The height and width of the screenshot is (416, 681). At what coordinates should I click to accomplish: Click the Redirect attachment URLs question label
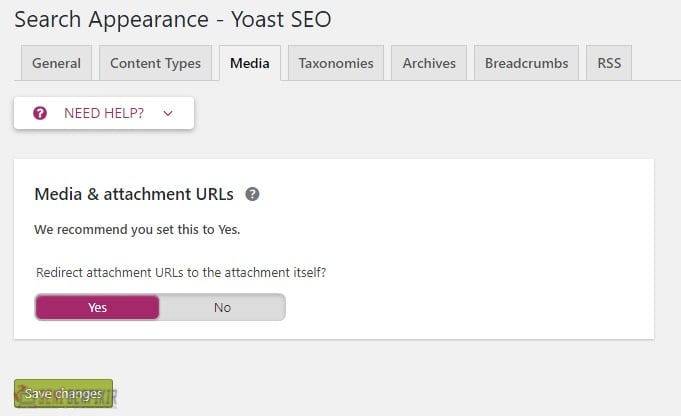click(x=181, y=273)
